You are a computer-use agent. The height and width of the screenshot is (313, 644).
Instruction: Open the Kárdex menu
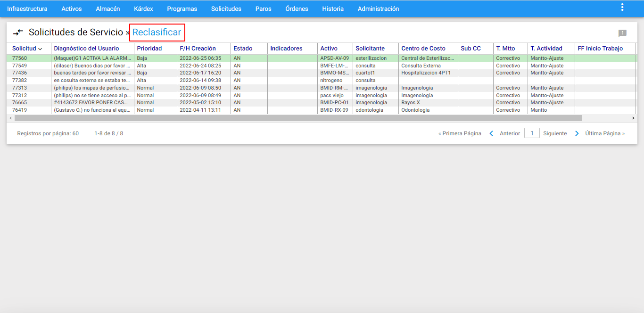[143, 8]
